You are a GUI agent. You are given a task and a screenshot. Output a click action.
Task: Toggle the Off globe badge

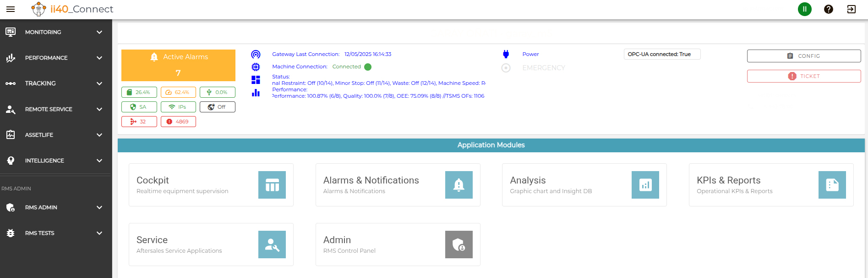pos(218,107)
